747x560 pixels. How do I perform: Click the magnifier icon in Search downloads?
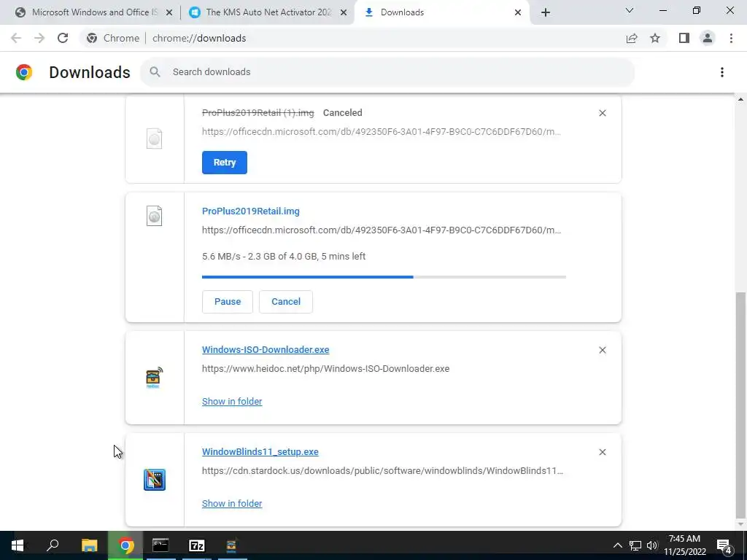(155, 72)
